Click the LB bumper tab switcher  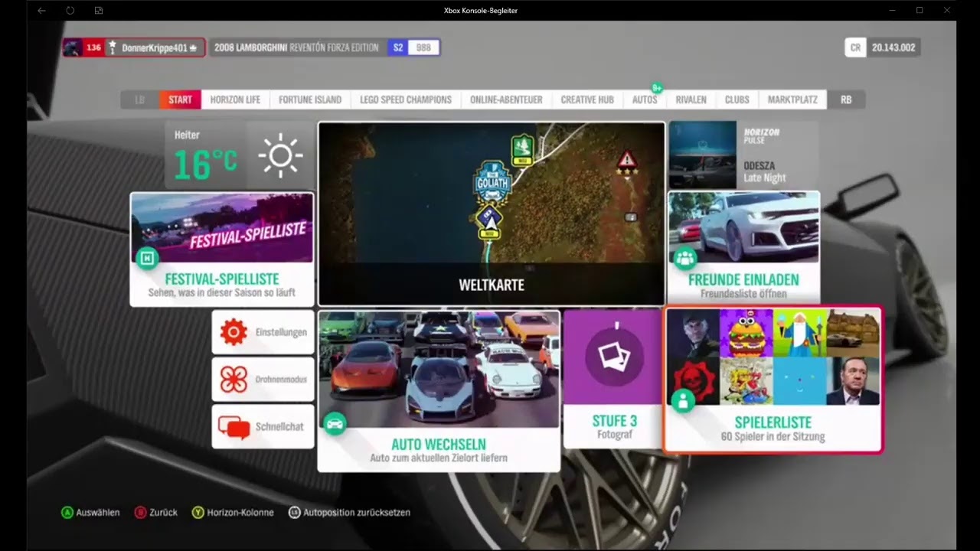139,99
